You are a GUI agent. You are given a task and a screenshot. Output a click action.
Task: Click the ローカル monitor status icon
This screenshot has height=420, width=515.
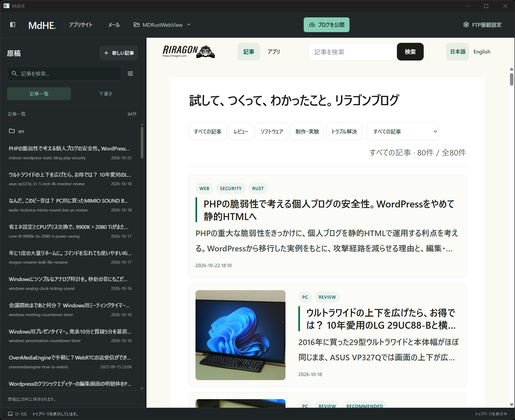(10, 414)
